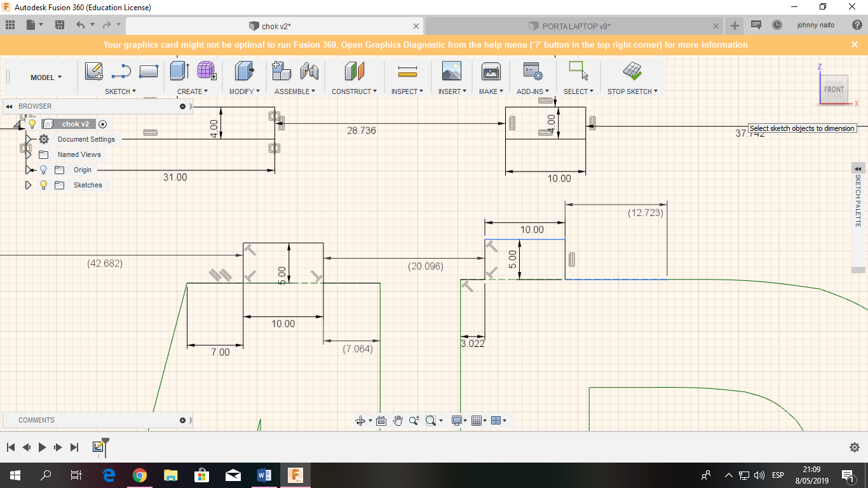The height and width of the screenshot is (488, 868).
Task: Open the 3D Print make icon
Action: [491, 71]
